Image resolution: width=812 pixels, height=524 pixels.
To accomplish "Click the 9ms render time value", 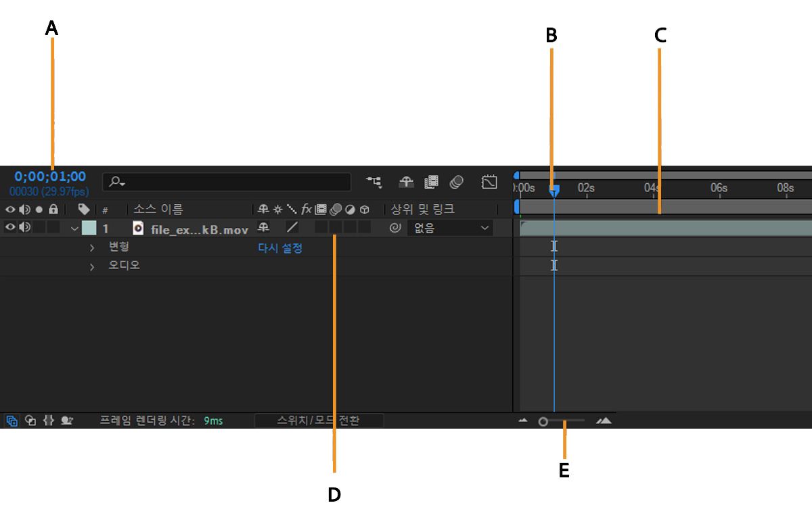I will point(213,421).
